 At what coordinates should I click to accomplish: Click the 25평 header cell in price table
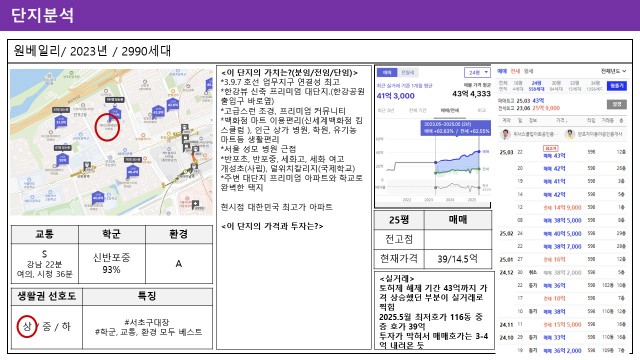[x=399, y=220]
